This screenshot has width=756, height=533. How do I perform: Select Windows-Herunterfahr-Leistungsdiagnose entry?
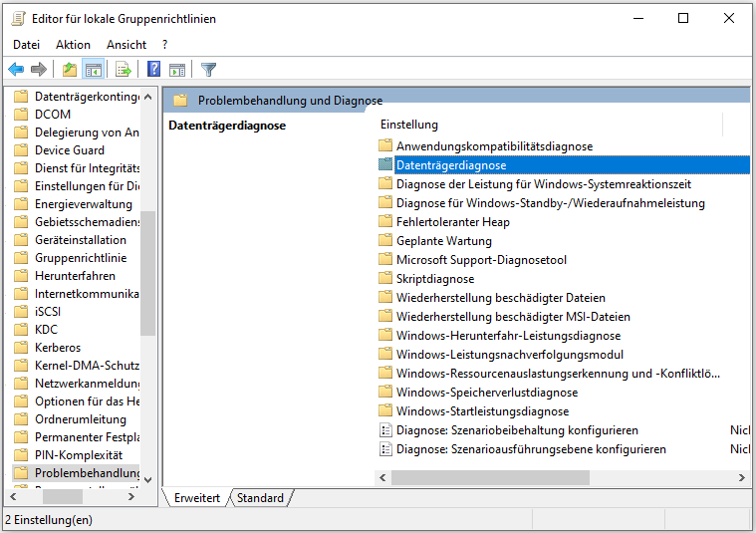pyautogui.click(x=509, y=335)
